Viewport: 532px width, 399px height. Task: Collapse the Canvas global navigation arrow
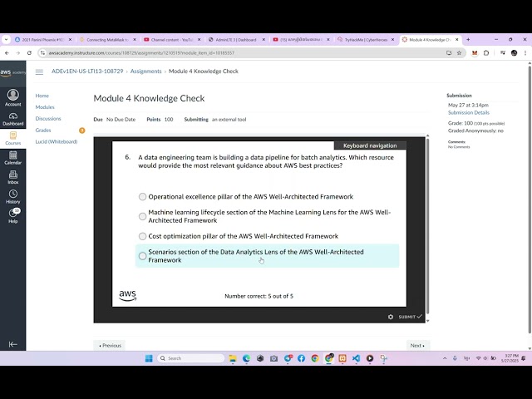(13, 344)
